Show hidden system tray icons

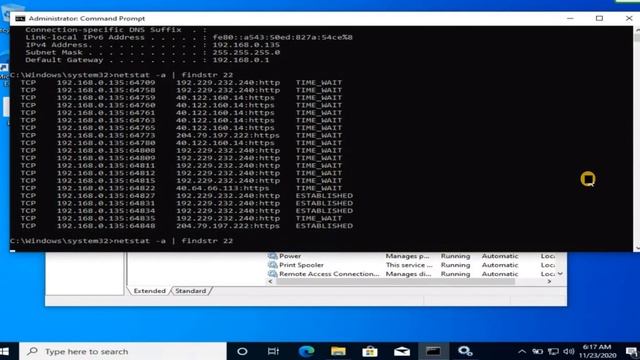(x=522, y=351)
